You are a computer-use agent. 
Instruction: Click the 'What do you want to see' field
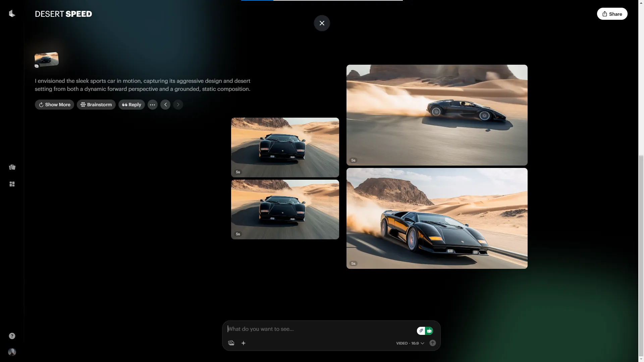(319, 329)
